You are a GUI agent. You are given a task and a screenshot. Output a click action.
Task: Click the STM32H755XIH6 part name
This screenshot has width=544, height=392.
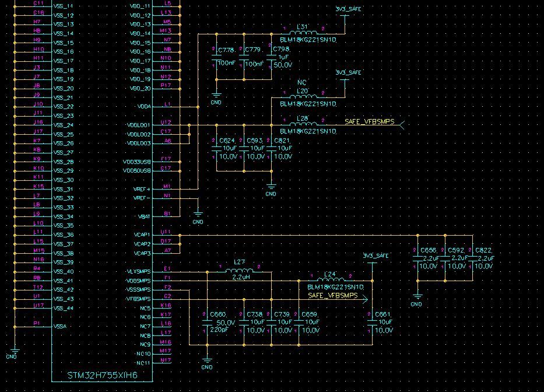tap(103, 375)
